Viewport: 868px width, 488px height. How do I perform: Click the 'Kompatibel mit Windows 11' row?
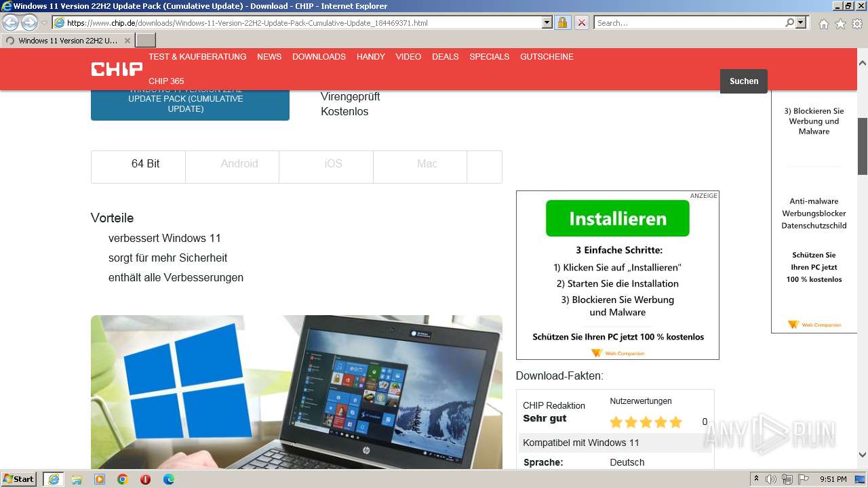[615, 443]
